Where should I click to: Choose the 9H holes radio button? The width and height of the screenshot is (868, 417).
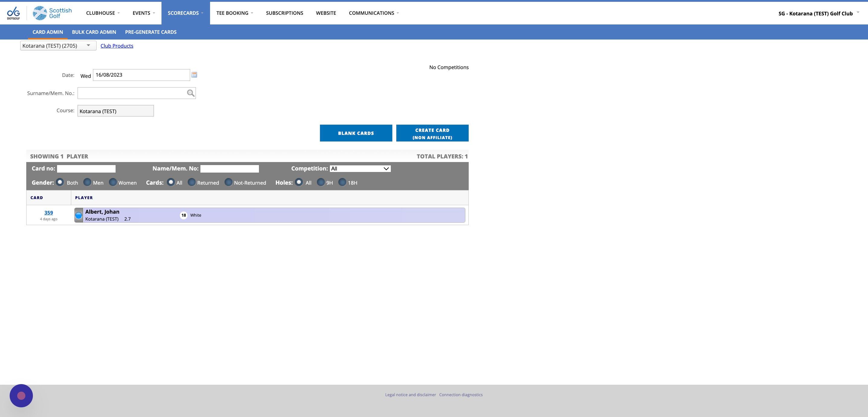(321, 182)
